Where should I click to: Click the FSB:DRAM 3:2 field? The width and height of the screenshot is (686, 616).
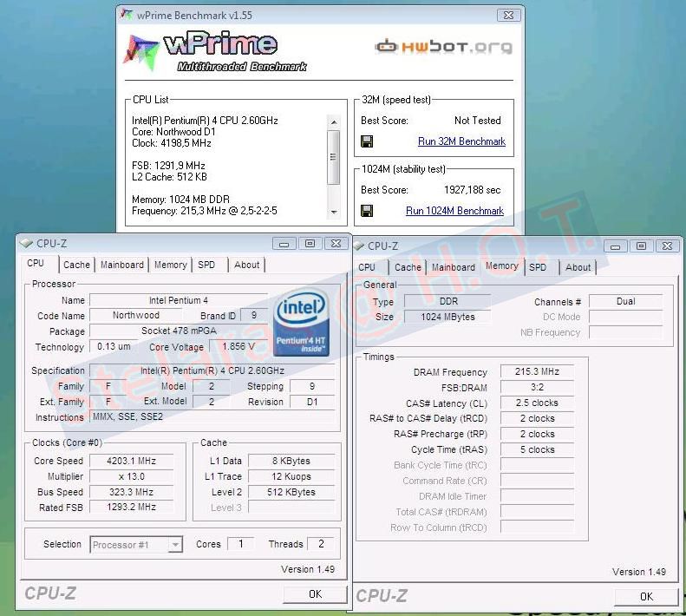pyautogui.click(x=537, y=388)
